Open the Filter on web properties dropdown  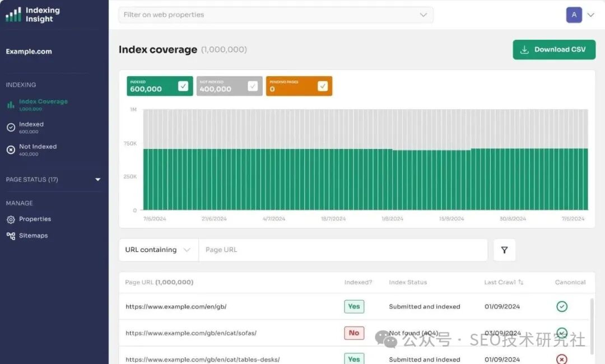[x=276, y=15]
